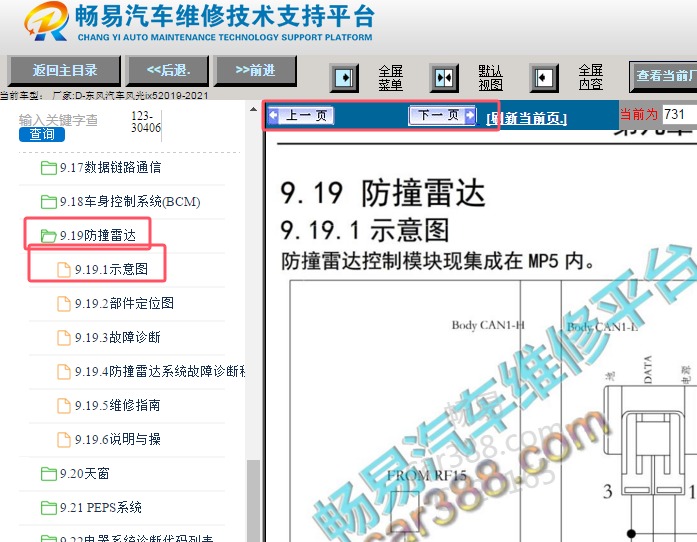The image size is (697, 542).
Task: Click the FROM RF15 label in diagram
Action: [427, 476]
